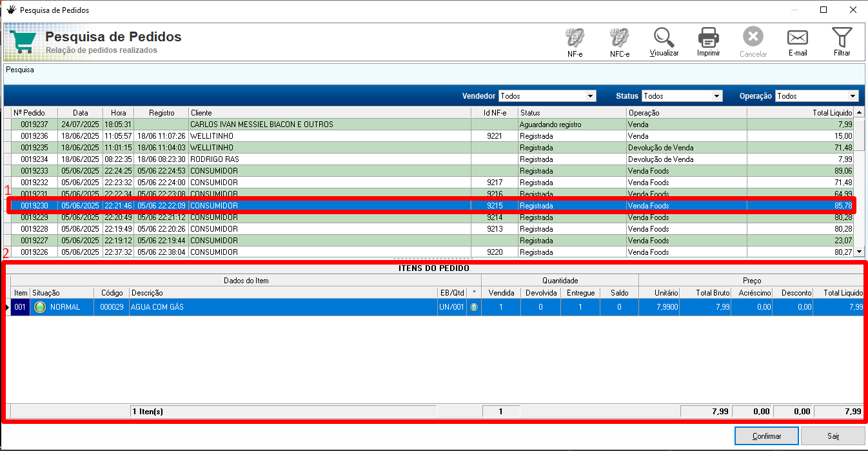Viewport: 868px width, 451px height.
Task: Click the shopping cart logo icon
Action: 23,42
